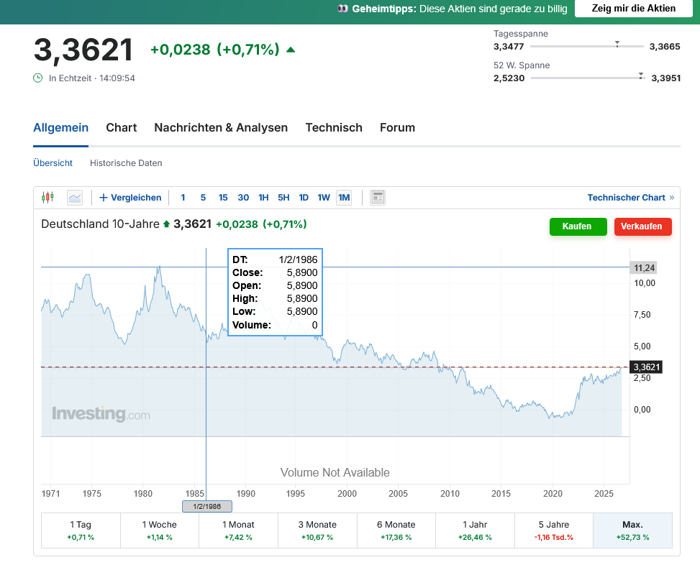Screen dimensions: 700x588
Task: Click the 11,24 price label on axis
Action: tap(644, 267)
